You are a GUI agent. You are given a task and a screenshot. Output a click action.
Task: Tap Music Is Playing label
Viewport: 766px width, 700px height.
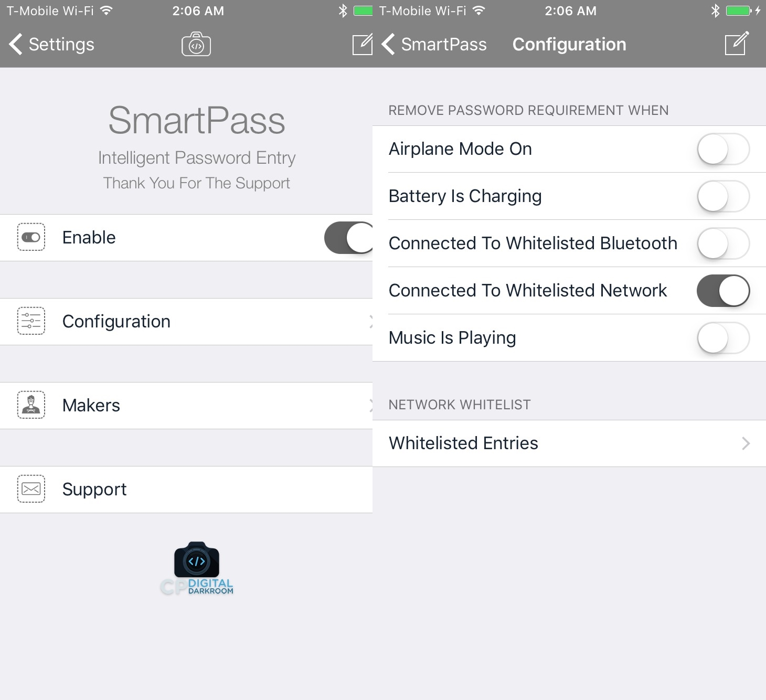[452, 338]
